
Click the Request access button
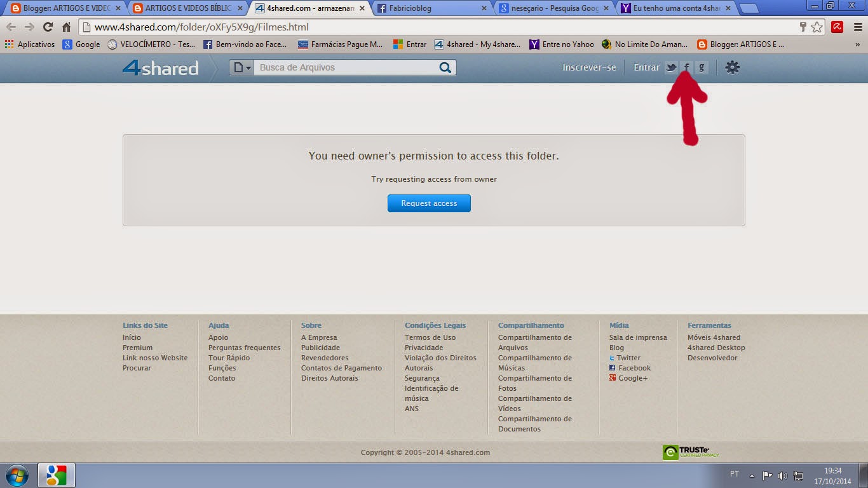tap(429, 203)
